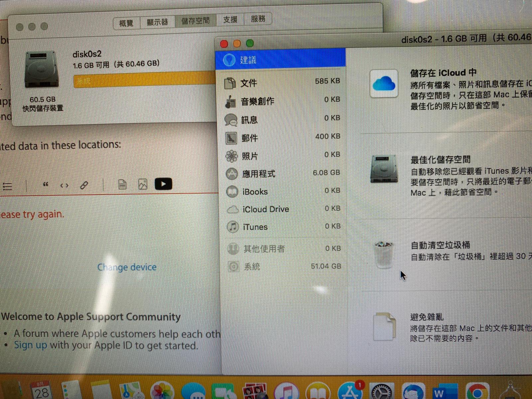The image size is (532, 399).
Task: Open iTunes from the Dock
Action: (x=286, y=391)
